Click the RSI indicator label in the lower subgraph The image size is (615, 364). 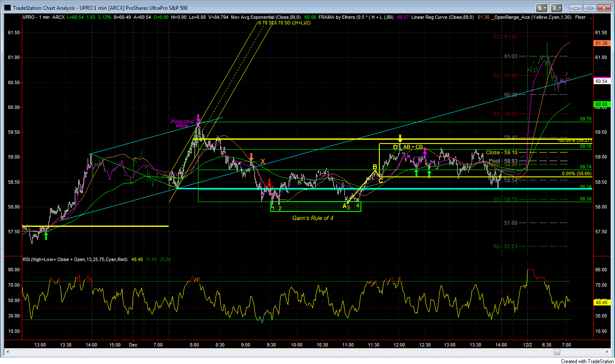point(75,259)
